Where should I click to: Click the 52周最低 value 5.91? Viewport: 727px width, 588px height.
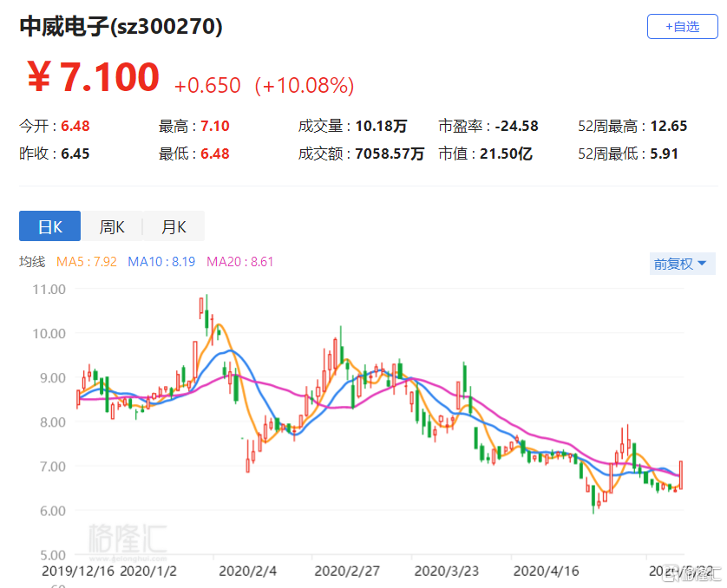[664, 154]
